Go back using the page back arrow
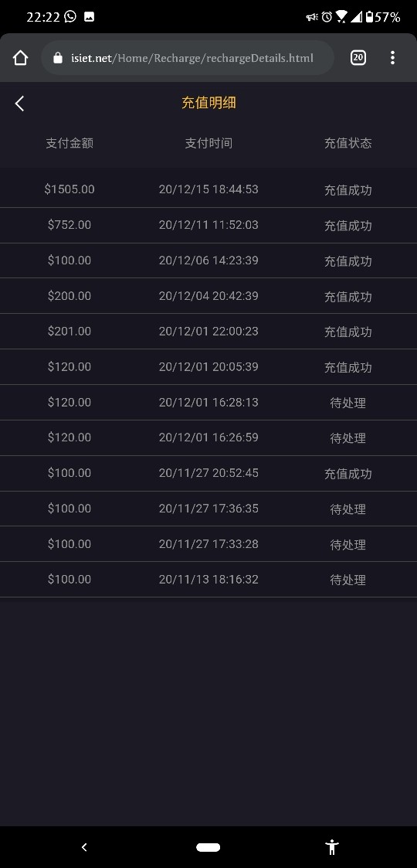417x868 pixels. 19,104
